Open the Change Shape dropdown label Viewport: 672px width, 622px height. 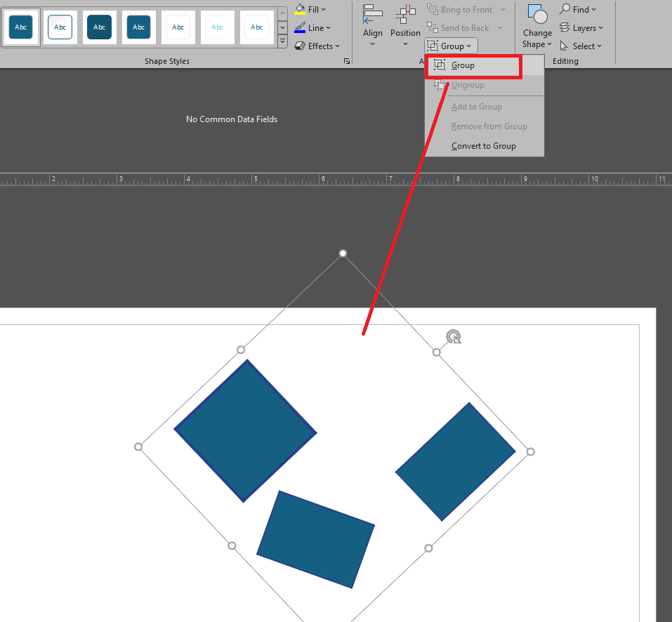537,39
